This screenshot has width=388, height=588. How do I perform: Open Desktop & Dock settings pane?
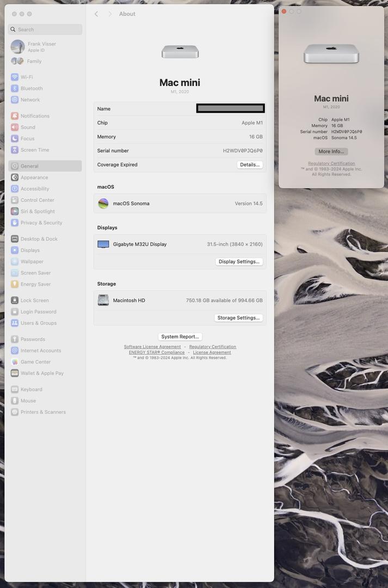39,239
